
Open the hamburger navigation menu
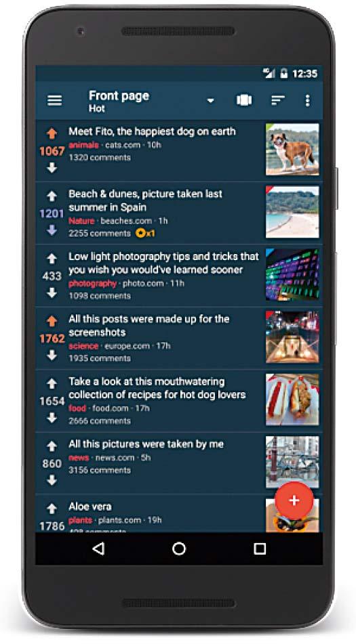pyautogui.click(x=55, y=101)
